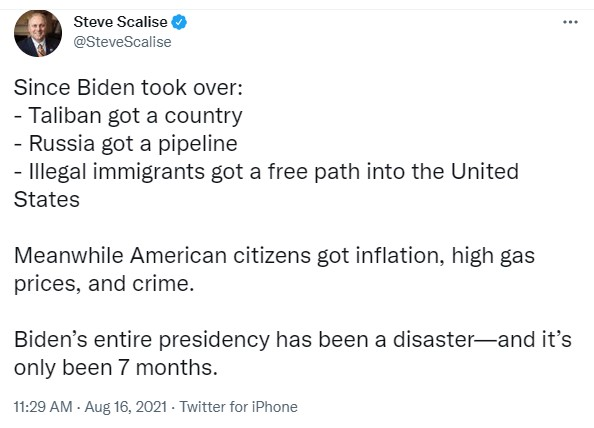Open the @SteveScalise handle link
This screenshot has width=594, height=428.
pyautogui.click(x=122, y=42)
